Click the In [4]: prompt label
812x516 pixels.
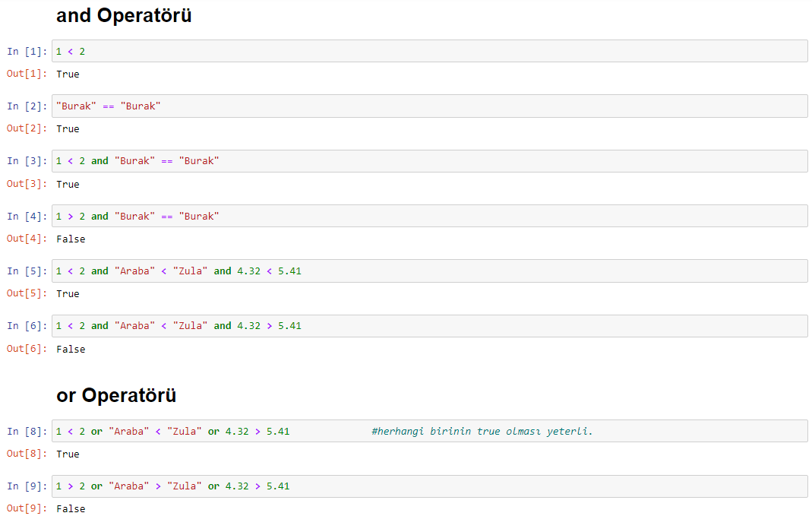click(27, 216)
